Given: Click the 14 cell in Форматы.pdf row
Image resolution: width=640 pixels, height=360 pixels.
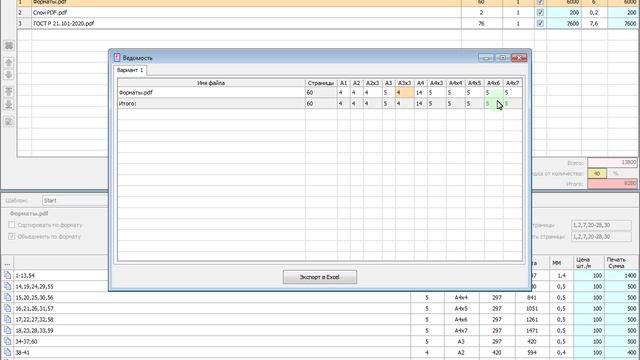Looking at the screenshot, I should [420, 93].
